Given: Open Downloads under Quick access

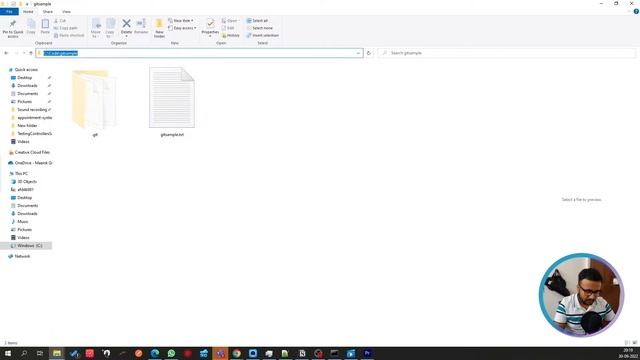Looking at the screenshot, I should [27, 86].
